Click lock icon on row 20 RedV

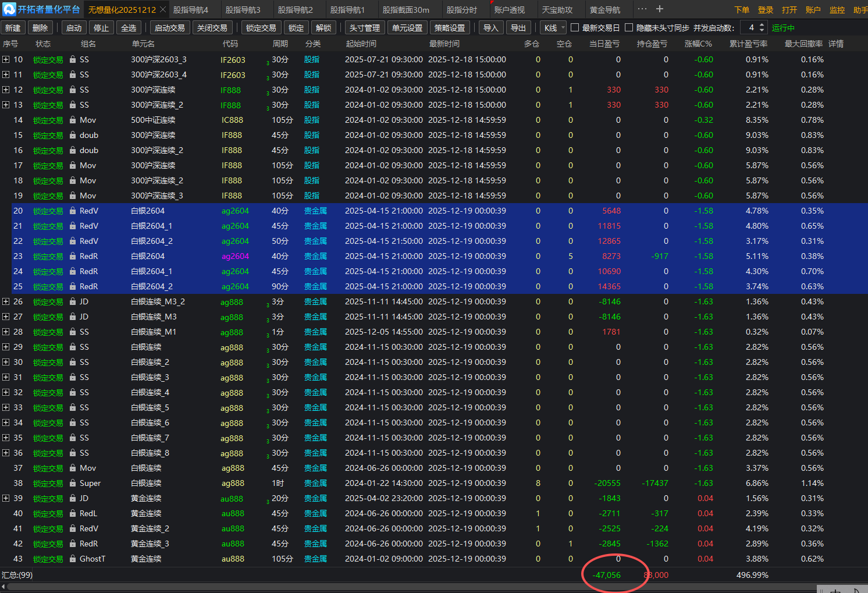[x=73, y=211]
